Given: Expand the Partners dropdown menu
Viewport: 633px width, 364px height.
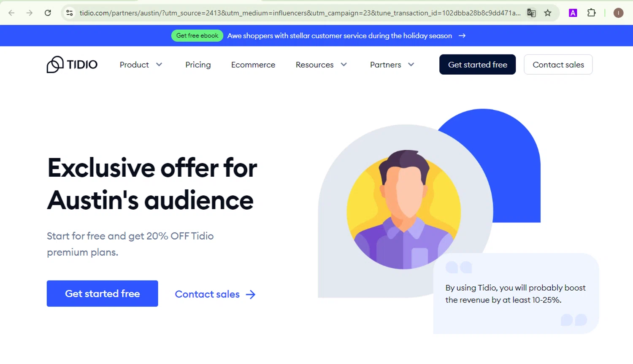Looking at the screenshot, I should click(392, 65).
